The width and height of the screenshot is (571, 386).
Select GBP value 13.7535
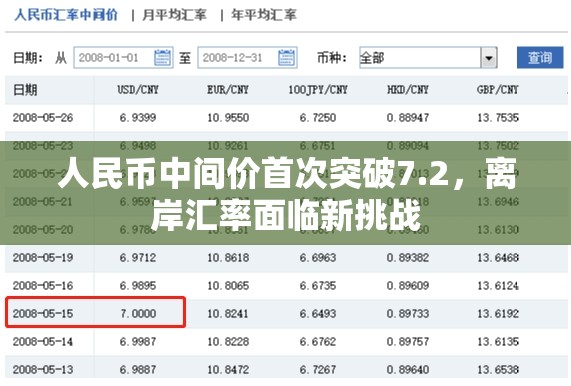point(498,118)
